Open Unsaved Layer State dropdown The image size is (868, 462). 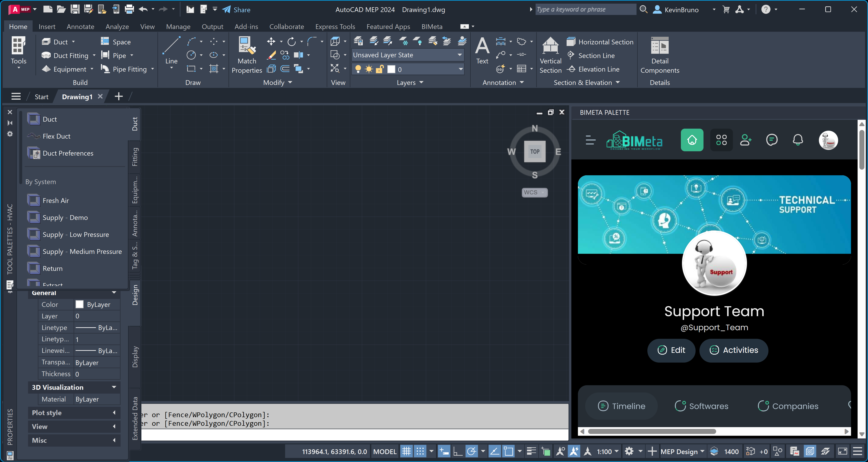click(408, 55)
